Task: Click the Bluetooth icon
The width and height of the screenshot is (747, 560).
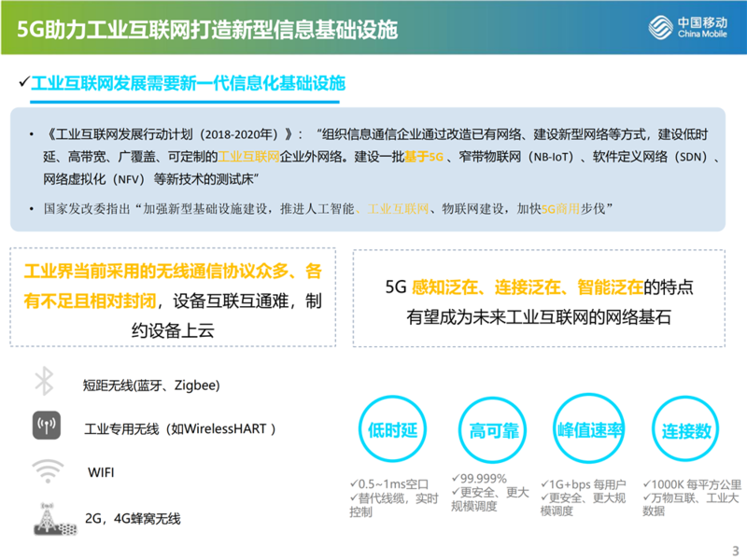Action: click(45, 383)
